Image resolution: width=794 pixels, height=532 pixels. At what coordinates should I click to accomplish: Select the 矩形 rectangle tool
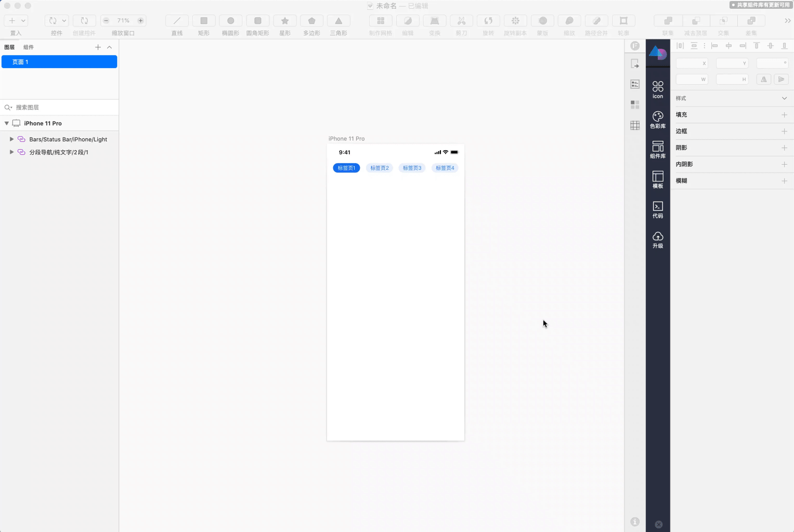click(204, 21)
